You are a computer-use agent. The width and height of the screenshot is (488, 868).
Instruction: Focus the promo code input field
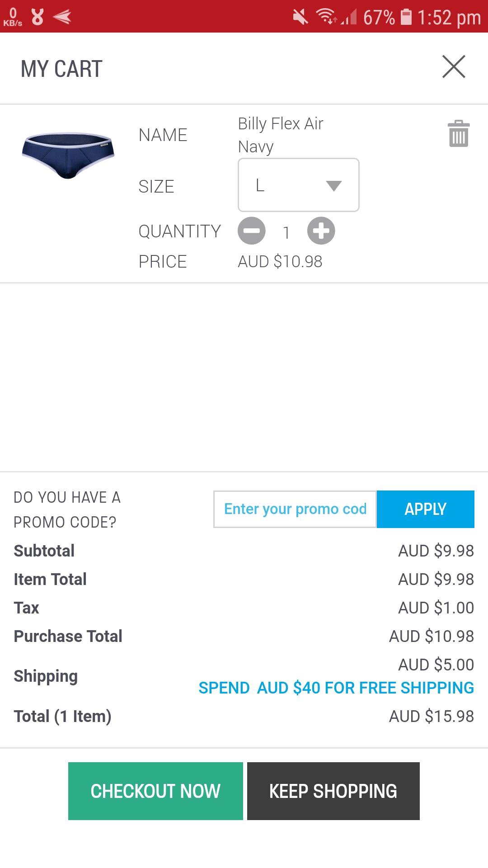[x=295, y=509]
